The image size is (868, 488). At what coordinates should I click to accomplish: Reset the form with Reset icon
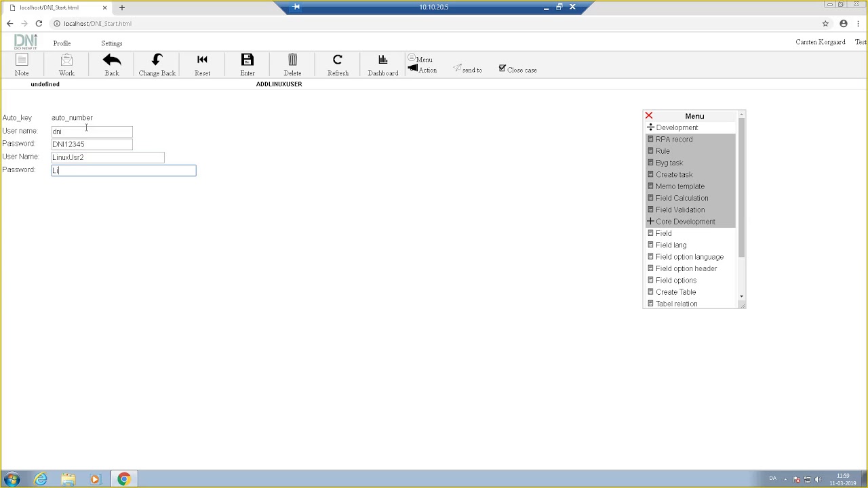[x=202, y=65]
